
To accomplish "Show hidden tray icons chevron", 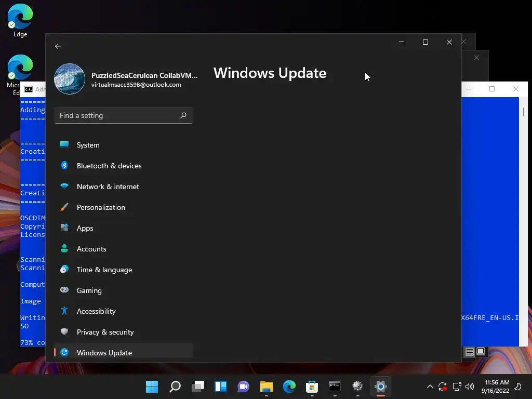I will [x=430, y=387].
